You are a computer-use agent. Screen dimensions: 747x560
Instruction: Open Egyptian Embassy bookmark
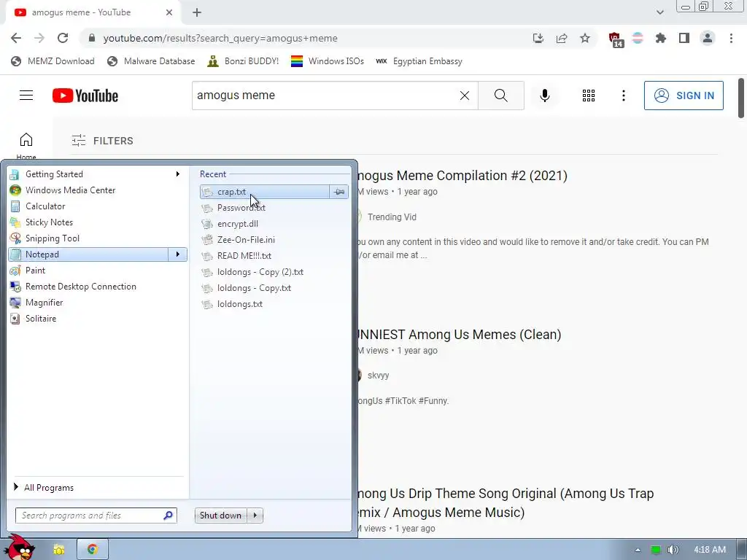click(419, 61)
